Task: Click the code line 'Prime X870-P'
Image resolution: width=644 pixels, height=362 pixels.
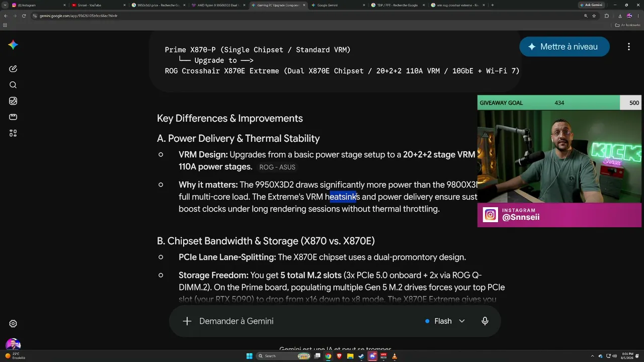Action: pyautogui.click(x=190, y=50)
